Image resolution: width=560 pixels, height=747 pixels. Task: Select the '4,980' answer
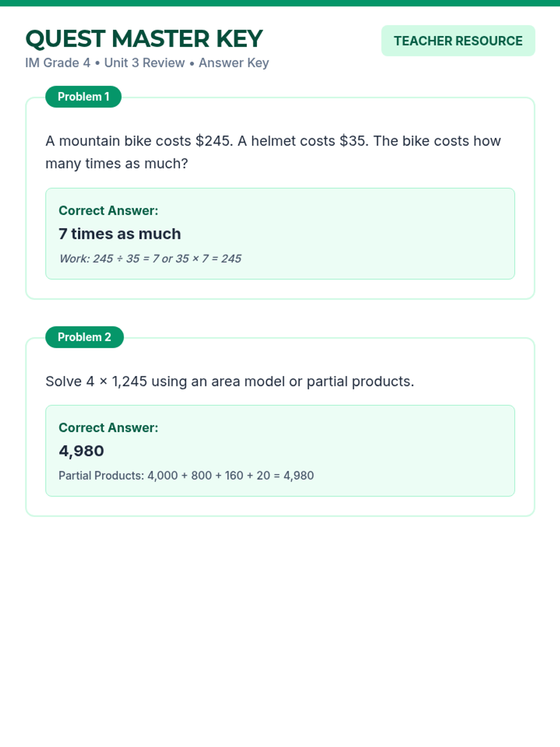tap(81, 451)
